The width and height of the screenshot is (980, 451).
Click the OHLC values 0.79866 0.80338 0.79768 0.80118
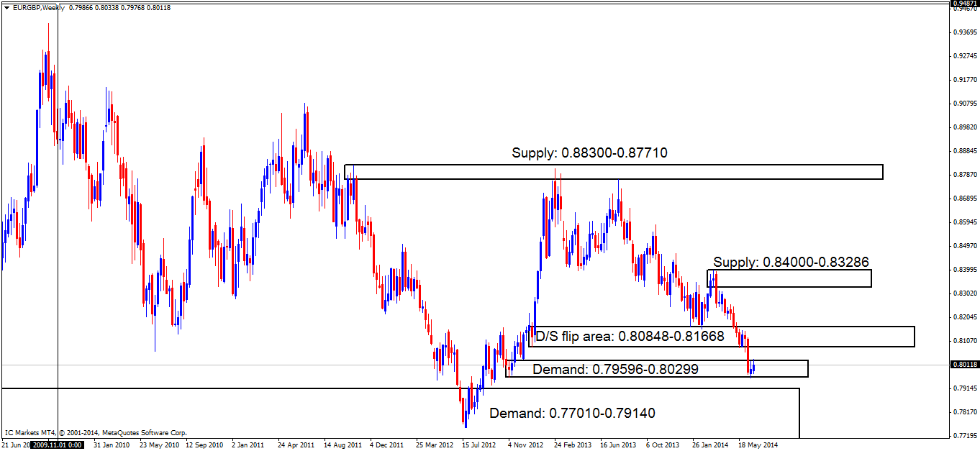119,7
